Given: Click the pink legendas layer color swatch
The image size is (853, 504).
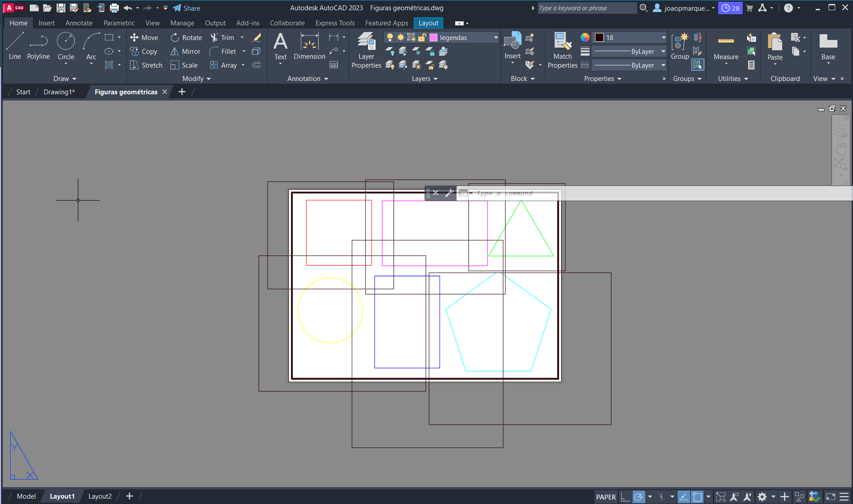Looking at the screenshot, I should 433,38.
